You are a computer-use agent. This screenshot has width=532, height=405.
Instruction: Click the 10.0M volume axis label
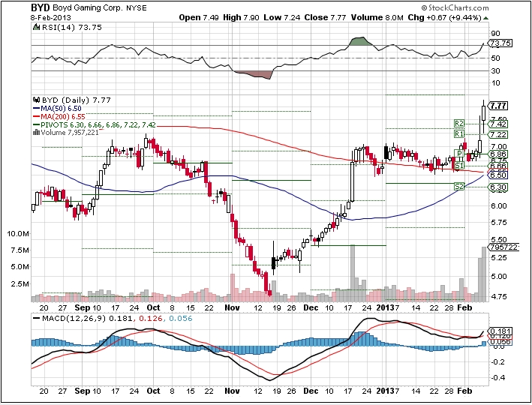18,234
